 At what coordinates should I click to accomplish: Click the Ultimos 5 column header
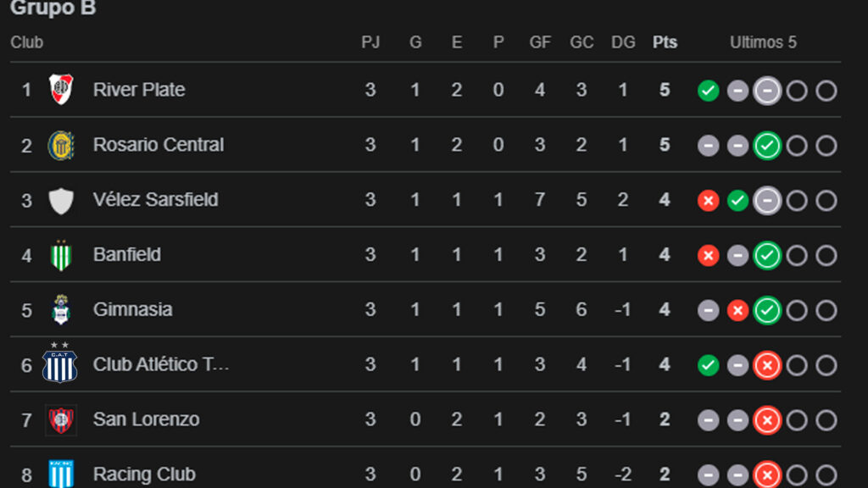763,42
